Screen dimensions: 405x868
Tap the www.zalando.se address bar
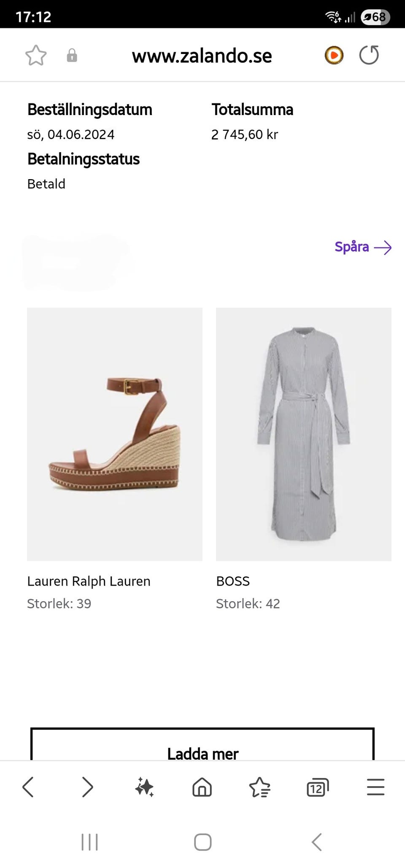click(x=202, y=56)
